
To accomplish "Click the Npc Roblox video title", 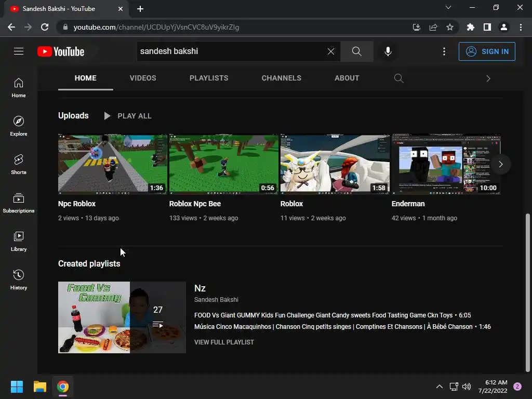I will tap(77, 204).
